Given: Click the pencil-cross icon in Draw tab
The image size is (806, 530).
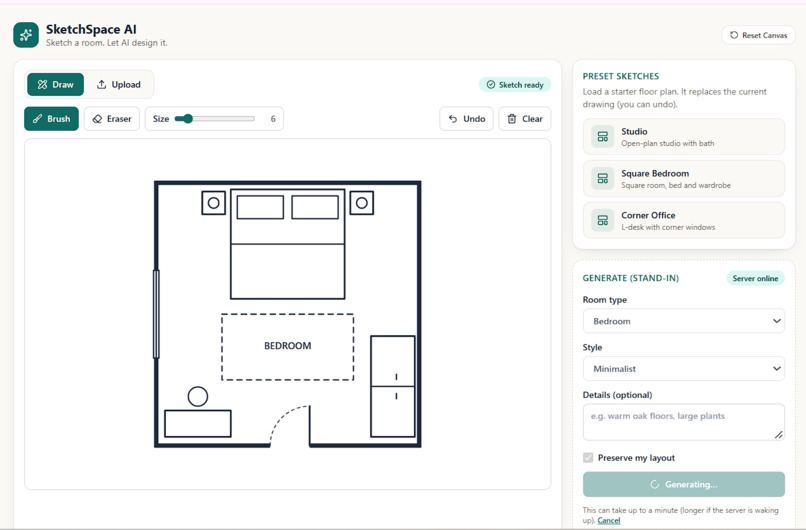Looking at the screenshot, I should pos(42,84).
